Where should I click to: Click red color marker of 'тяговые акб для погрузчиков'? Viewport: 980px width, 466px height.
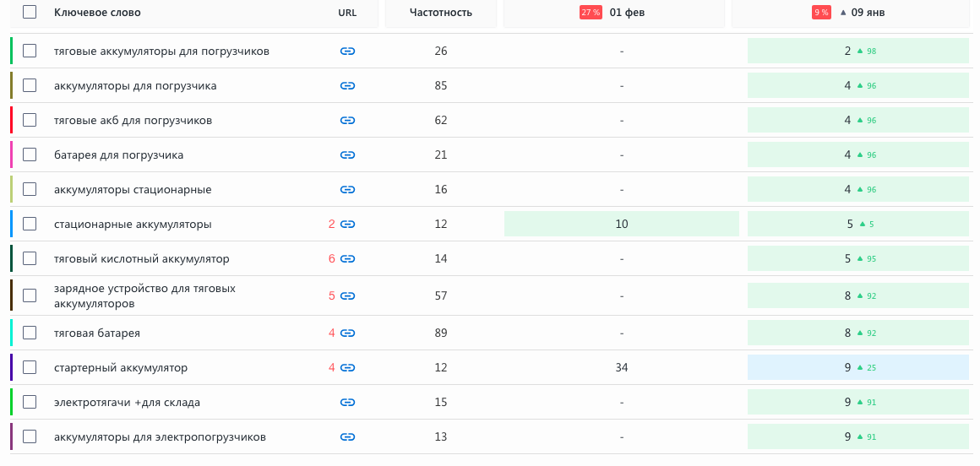(x=11, y=121)
